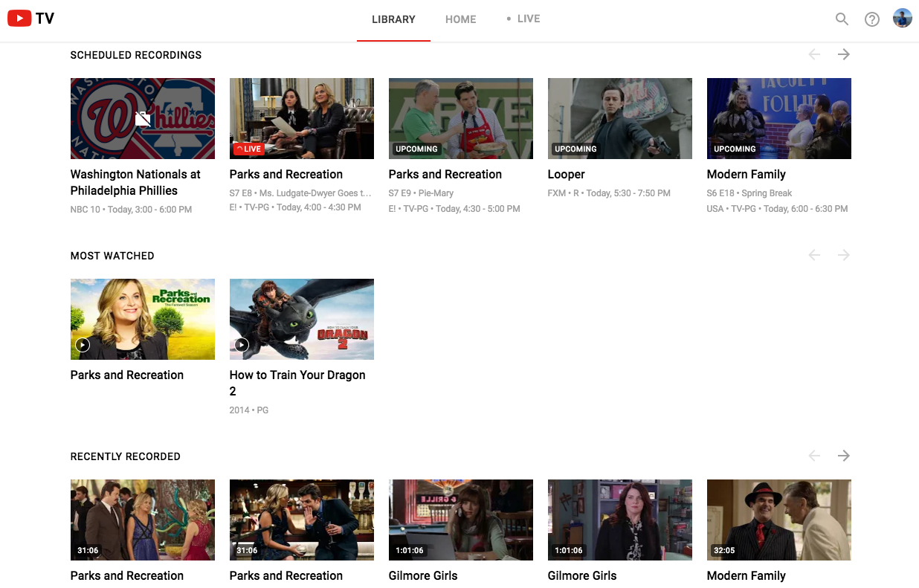Viewport: 919px width, 588px height.
Task: Click play icon on Parks and Recreation poster
Action: pos(83,345)
